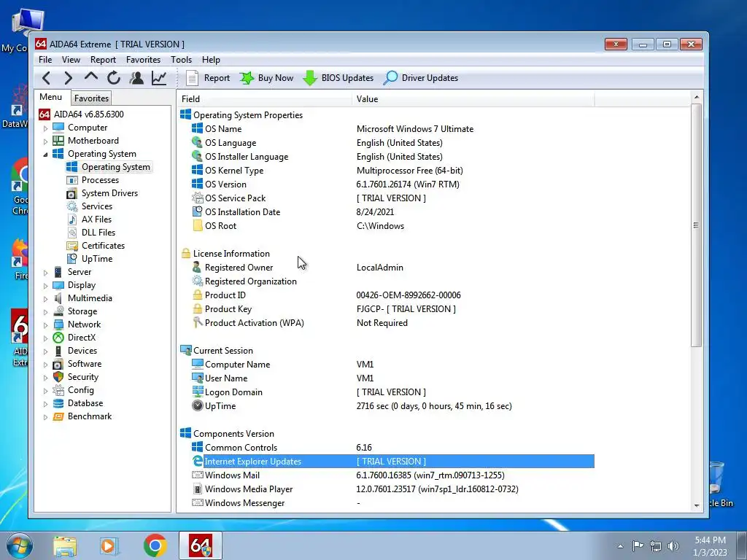Open File Explorer from the taskbar
Image resolution: width=747 pixels, height=560 pixels.
(65, 546)
